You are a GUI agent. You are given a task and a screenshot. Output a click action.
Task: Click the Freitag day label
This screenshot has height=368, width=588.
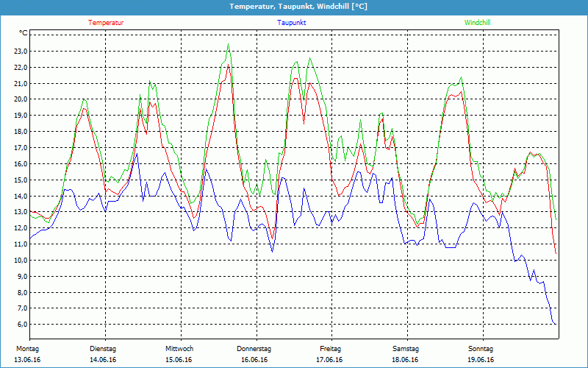(330, 349)
